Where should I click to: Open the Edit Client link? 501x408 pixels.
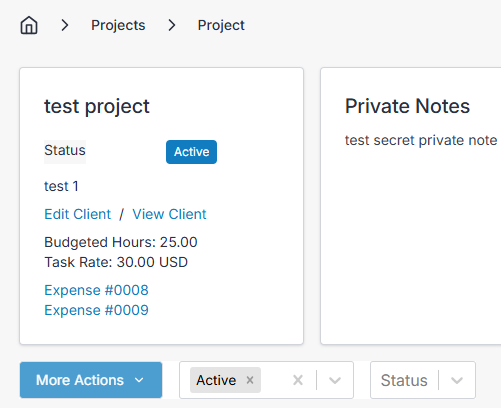click(x=78, y=214)
